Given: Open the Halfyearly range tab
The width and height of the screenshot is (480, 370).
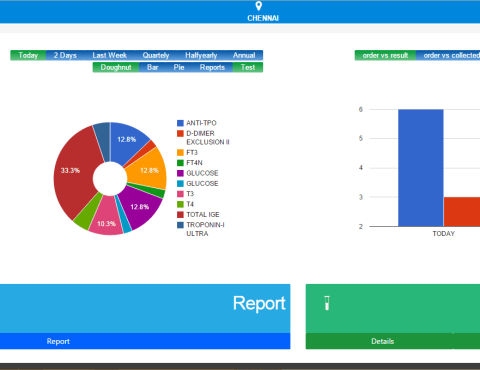Looking at the screenshot, I should tap(201, 55).
